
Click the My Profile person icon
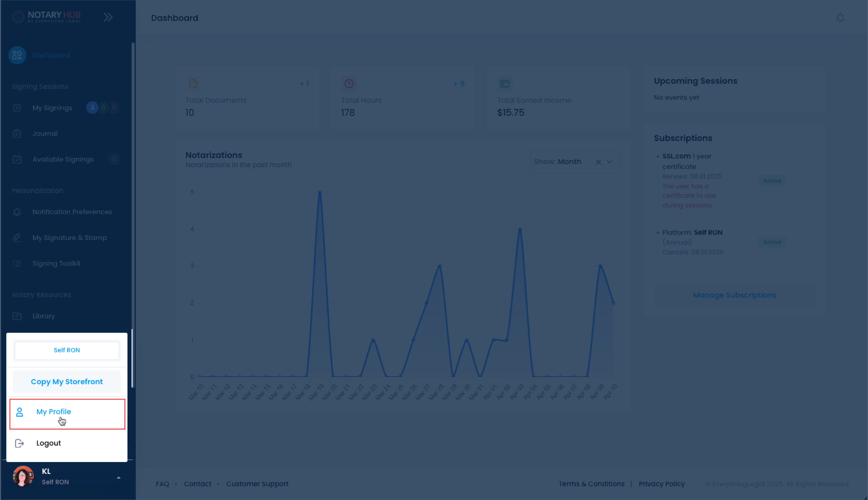click(20, 412)
